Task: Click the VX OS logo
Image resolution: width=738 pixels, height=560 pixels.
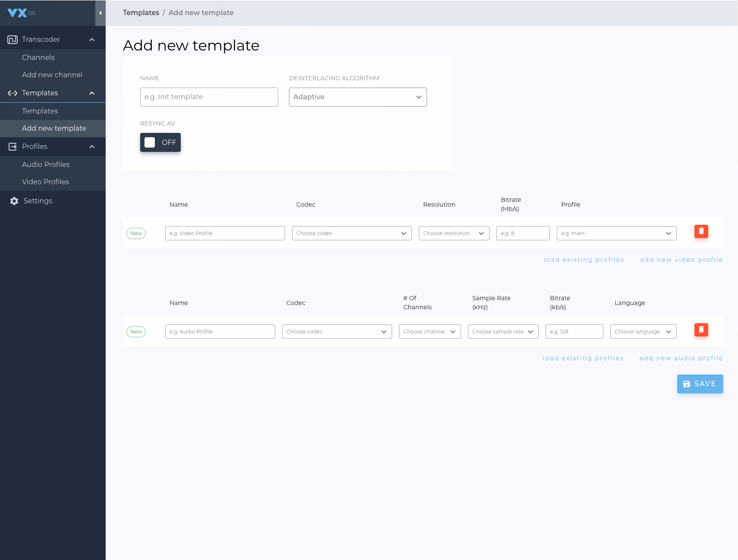Action: coord(21,13)
